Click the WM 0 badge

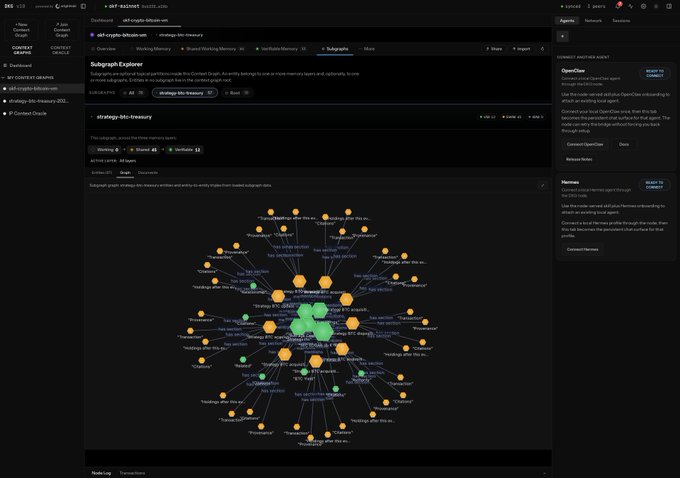point(536,117)
